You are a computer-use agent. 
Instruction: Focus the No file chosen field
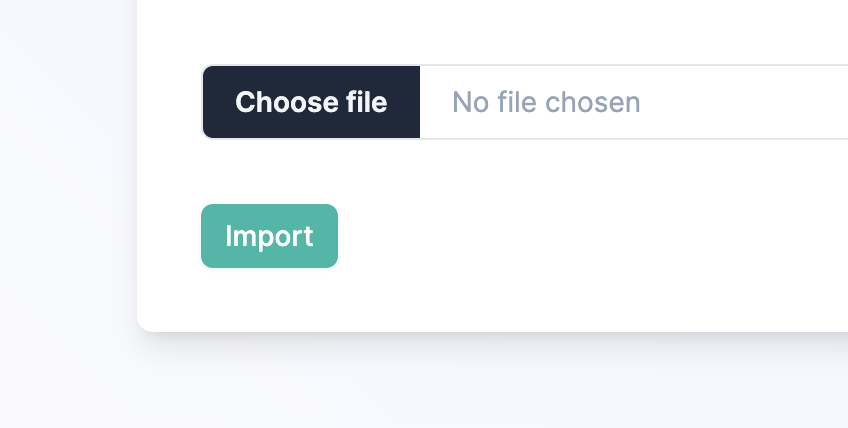546,102
